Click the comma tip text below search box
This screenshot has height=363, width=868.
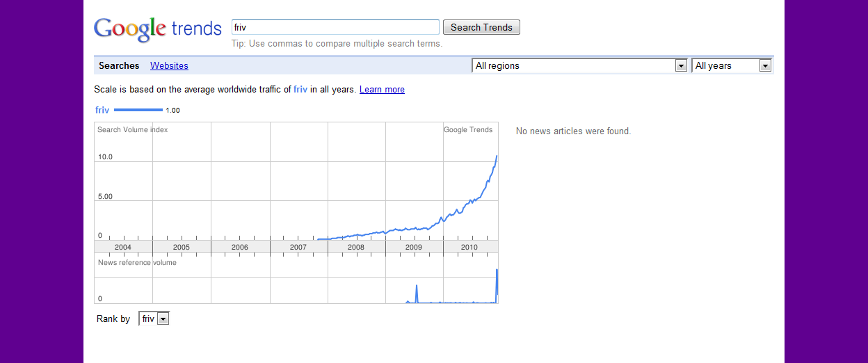(x=337, y=43)
